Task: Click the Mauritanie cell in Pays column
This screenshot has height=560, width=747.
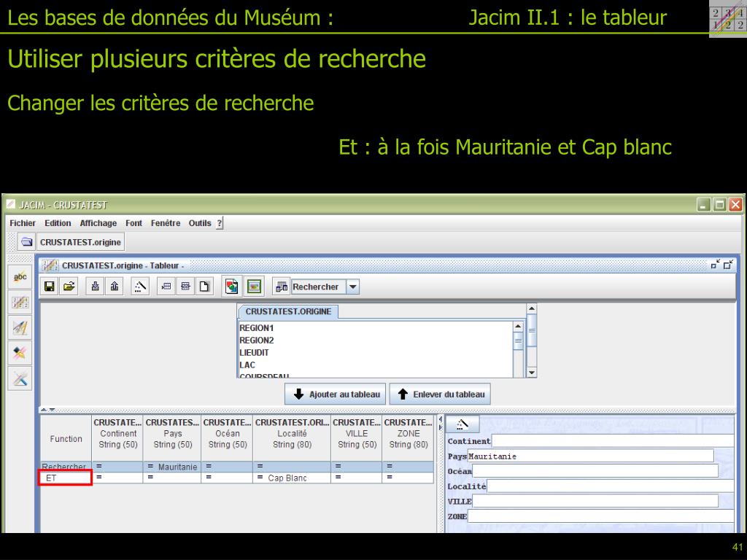Action: [172, 467]
